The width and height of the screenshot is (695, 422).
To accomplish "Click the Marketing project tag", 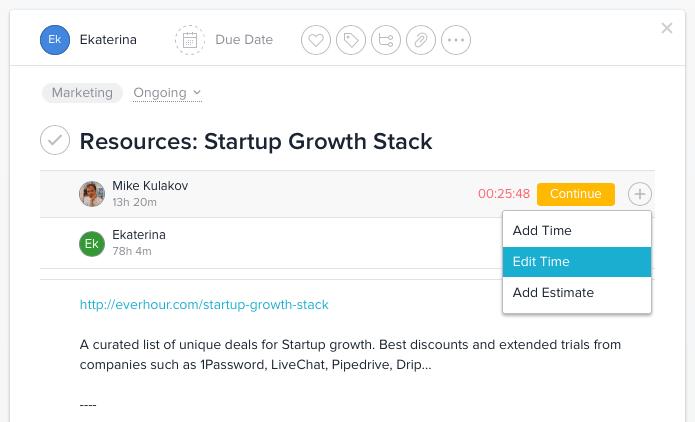I will (82, 93).
